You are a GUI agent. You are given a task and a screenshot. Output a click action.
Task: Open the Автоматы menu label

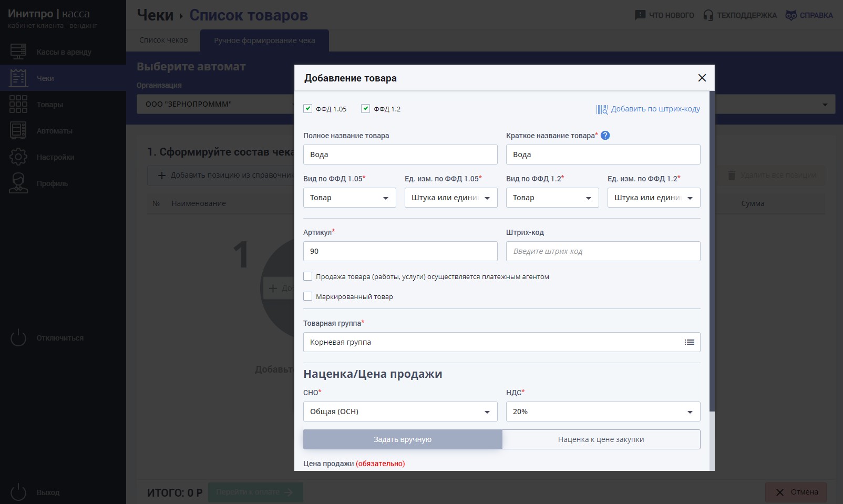(55, 131)
